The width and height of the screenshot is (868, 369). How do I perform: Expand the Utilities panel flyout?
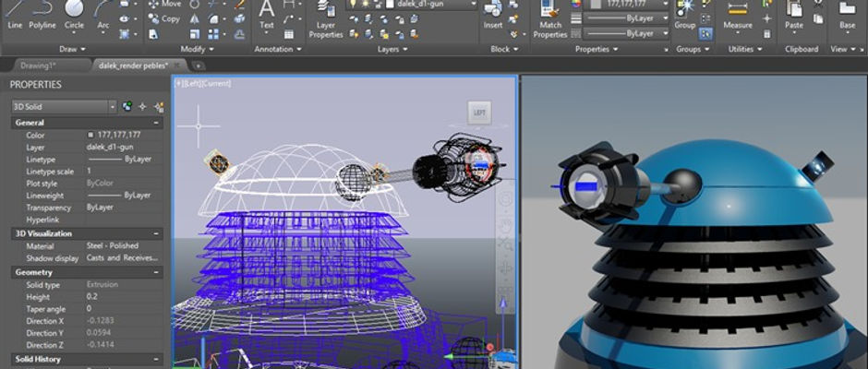tap(744, 49)
